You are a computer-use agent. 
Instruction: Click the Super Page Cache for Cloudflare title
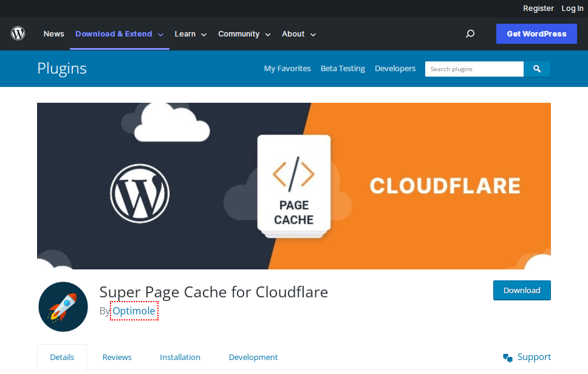click(x=214, y=292)
